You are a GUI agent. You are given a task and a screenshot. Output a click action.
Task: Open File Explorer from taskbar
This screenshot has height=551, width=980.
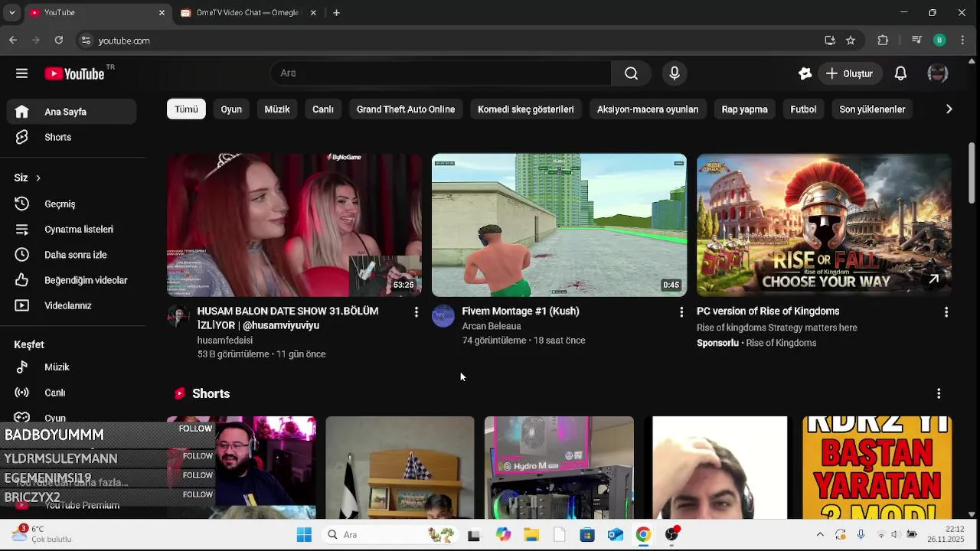tap(531, 535)
